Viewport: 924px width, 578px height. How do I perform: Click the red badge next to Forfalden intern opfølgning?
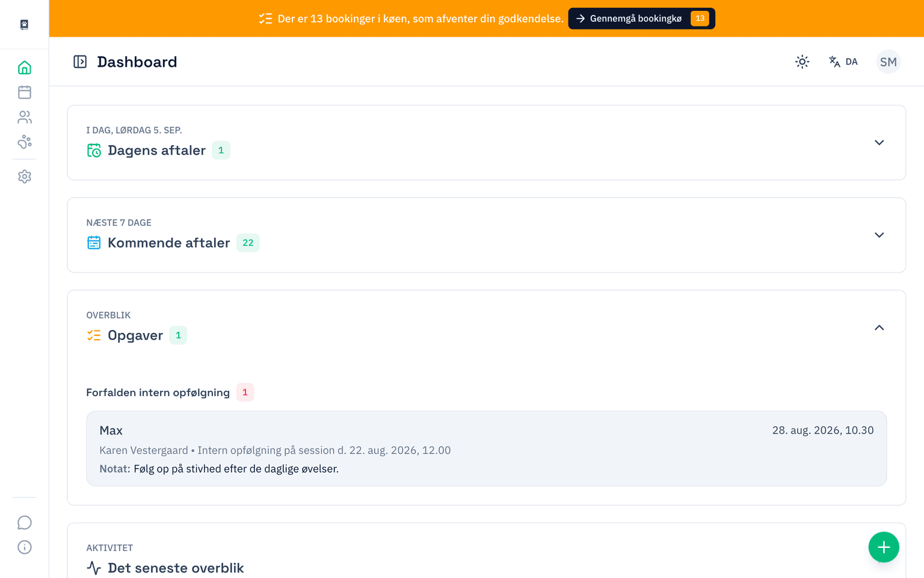click(245, 393)
